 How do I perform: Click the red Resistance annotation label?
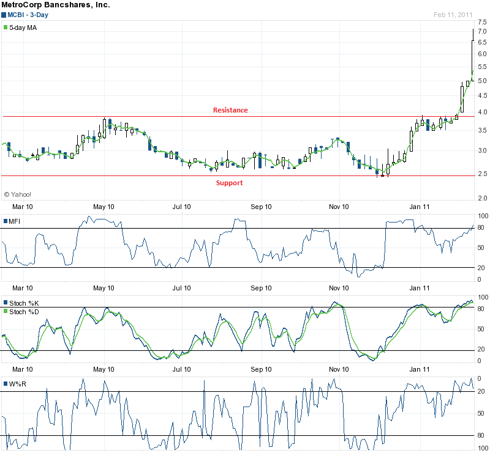pos(230,110)
